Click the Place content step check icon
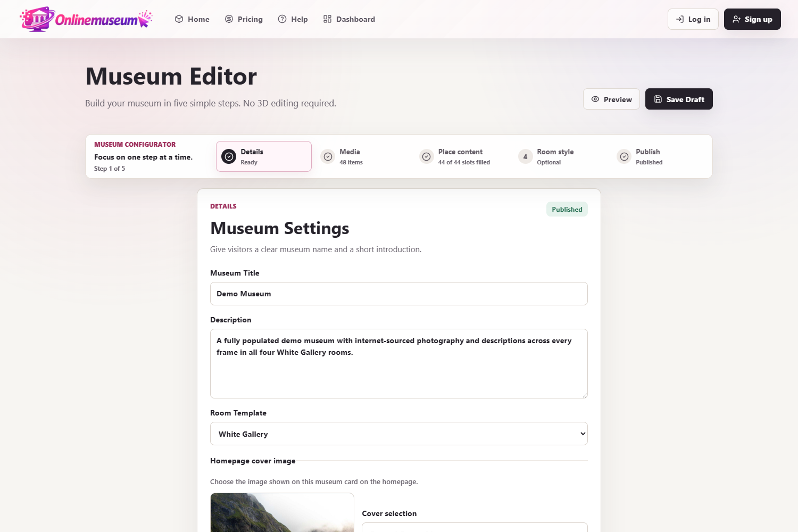Screen dimensions: 798x532 pos(426,156)
